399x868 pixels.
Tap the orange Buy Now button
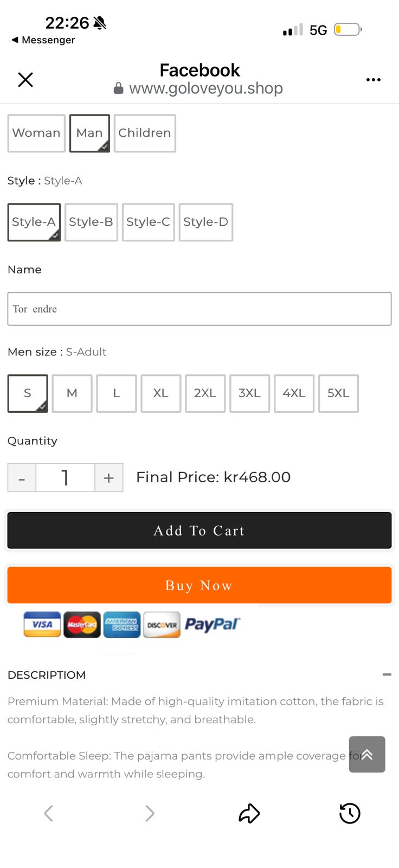click(200, 585)
